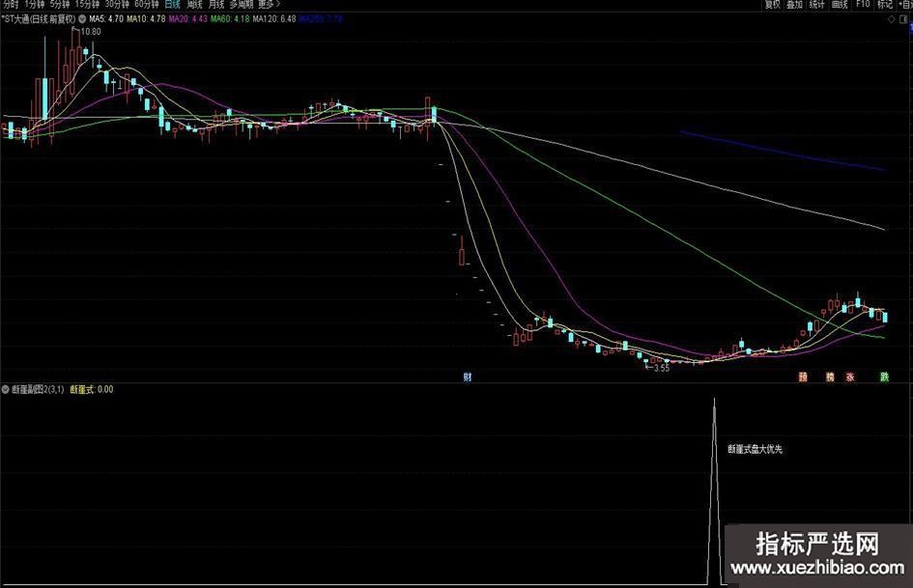This screenshot has width=913, height=588.
Task: Click the 断崖式: 0.00 indicator value
Action: pos(92,389)
